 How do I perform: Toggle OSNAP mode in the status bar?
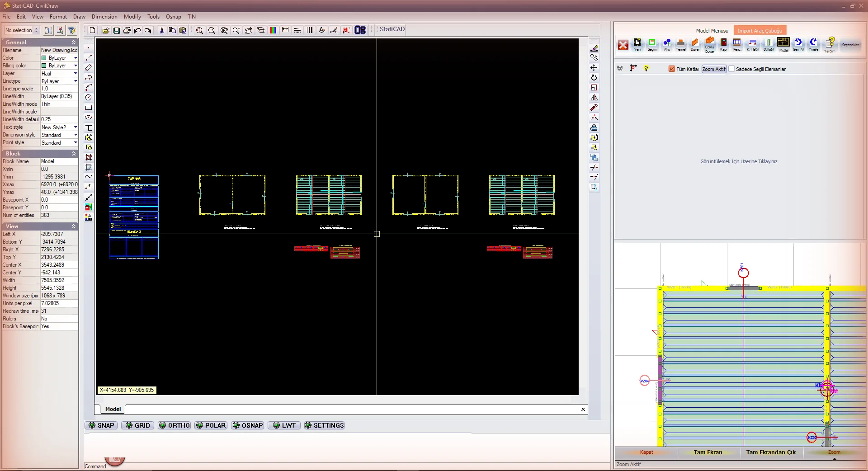(248, 425)
